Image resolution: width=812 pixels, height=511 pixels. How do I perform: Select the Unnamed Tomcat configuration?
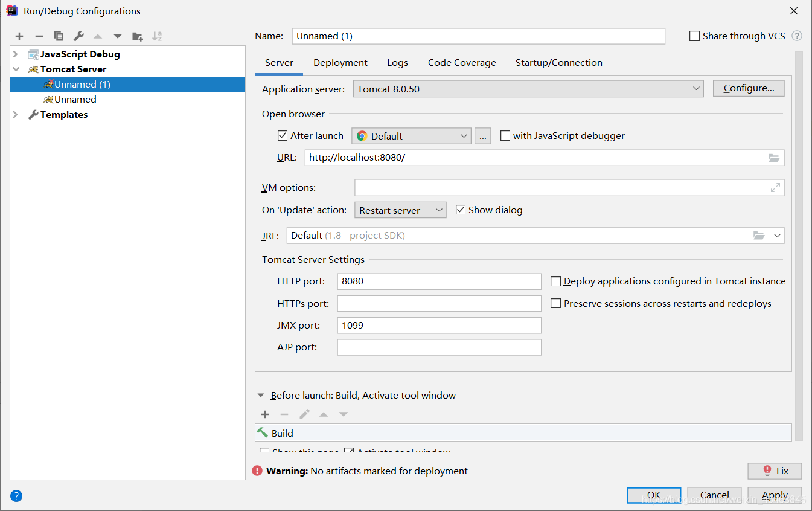(x=127, y=100)
